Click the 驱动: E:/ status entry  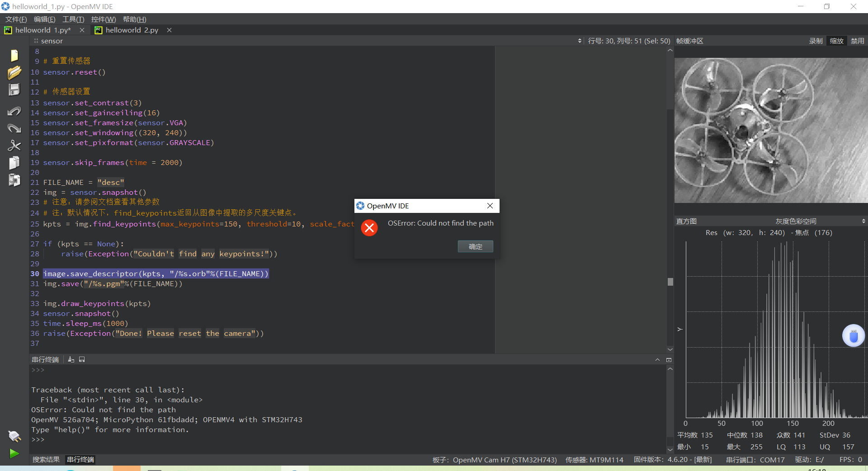pos(809,460)
